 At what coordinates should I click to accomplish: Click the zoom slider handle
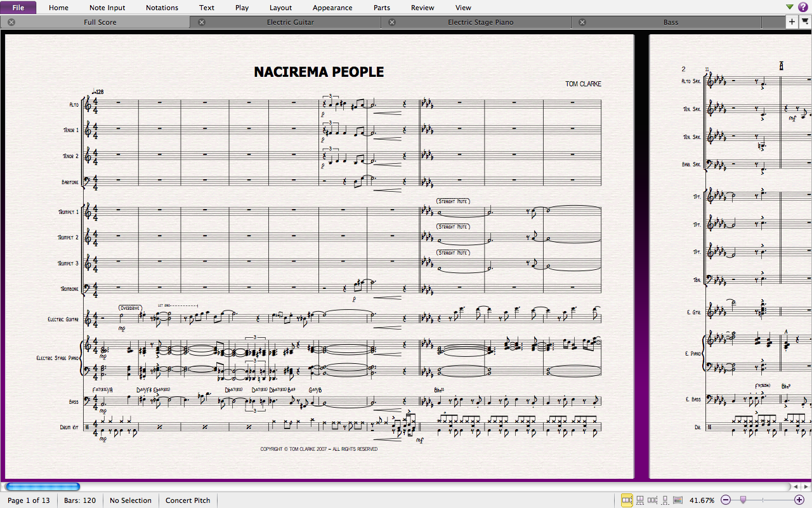pos(743,500)
